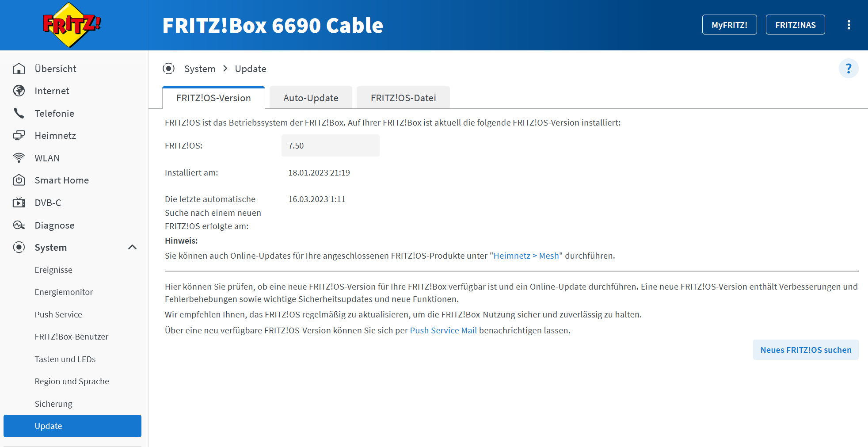Switch to the Auto-Update tab
868x447 pixels.
pyautogui.click(x=310, y=97)
